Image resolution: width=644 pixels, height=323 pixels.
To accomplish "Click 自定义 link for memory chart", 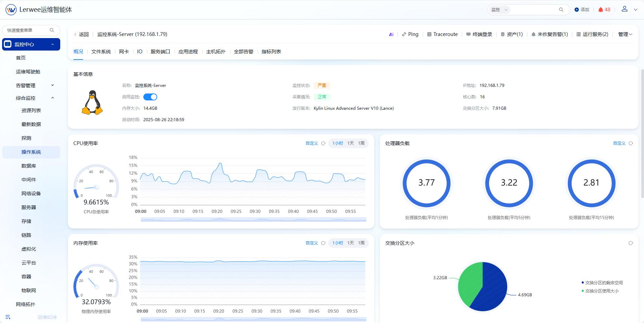I will click(x=312, y=243).
